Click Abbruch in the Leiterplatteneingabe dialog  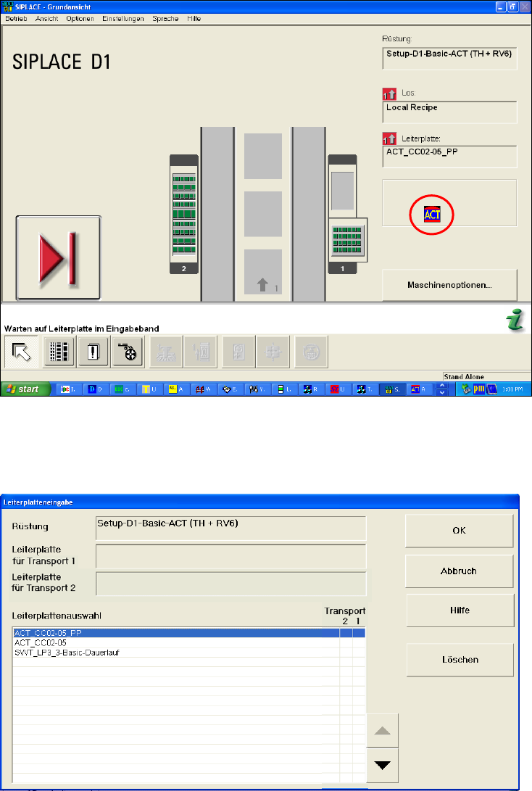460,571
